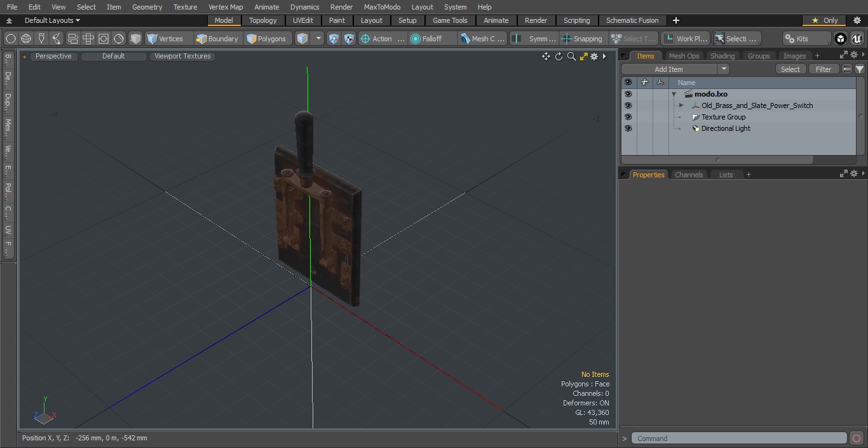
Task: Switch to the Shading tab
Action: click(722, 56)
